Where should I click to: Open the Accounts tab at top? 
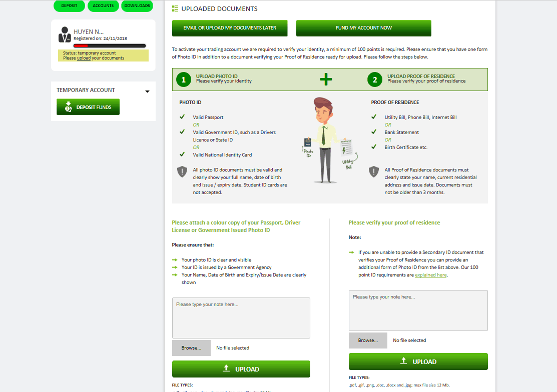click(103, 6)
